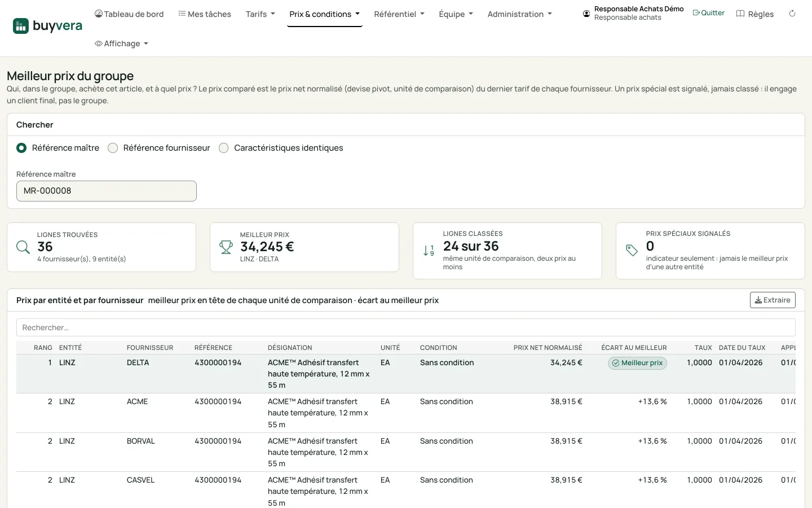This screenshot has height=508, width=812.
Task: Open the Affichage display dropdown
Action: (x=121, y=43)
